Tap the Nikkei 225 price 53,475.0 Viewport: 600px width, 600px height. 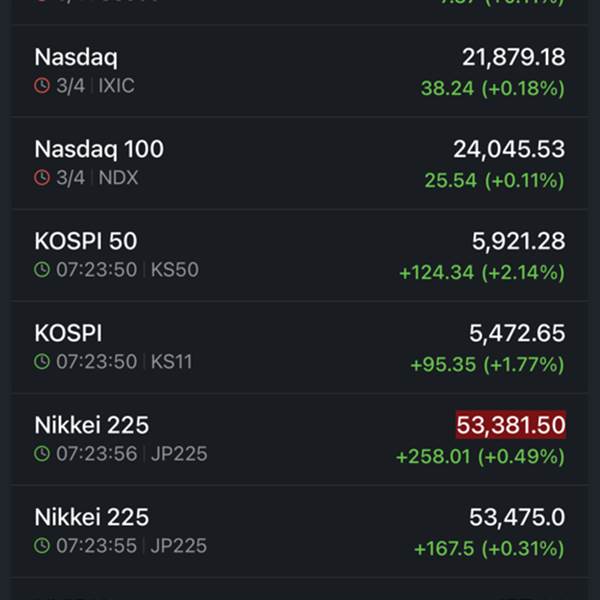pos(517,517)
